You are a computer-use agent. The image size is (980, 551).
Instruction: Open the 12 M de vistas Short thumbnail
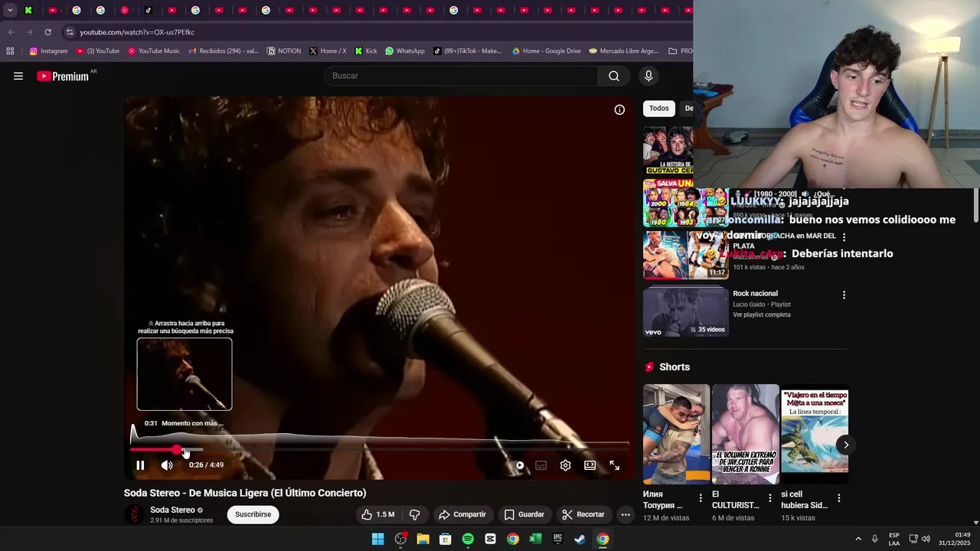[676, 434]
